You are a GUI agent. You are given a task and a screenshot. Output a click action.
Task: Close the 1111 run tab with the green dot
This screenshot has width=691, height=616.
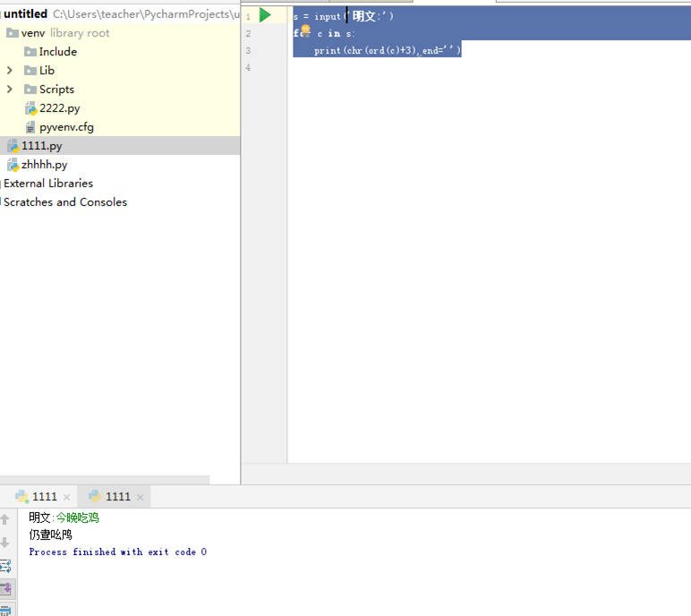[x=66, y=498]
